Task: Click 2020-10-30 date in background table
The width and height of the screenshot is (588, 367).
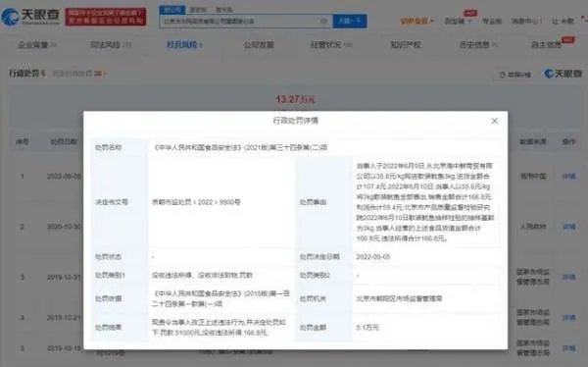Action: click(x=64, y=227)
